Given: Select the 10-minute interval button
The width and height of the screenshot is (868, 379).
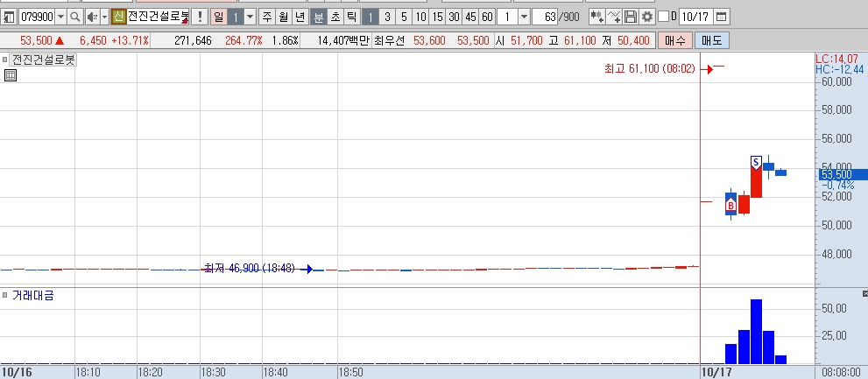Looking at the screenshot, I should point(420,17).
